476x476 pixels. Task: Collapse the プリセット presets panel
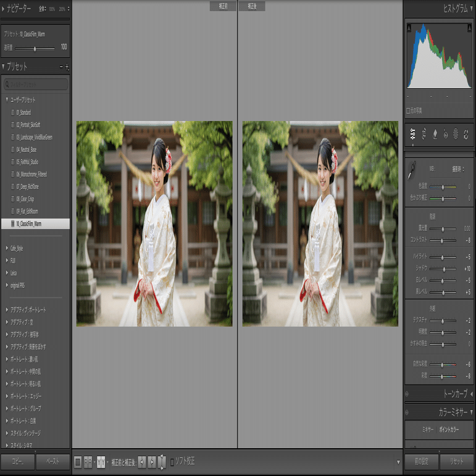pos(3,67)
